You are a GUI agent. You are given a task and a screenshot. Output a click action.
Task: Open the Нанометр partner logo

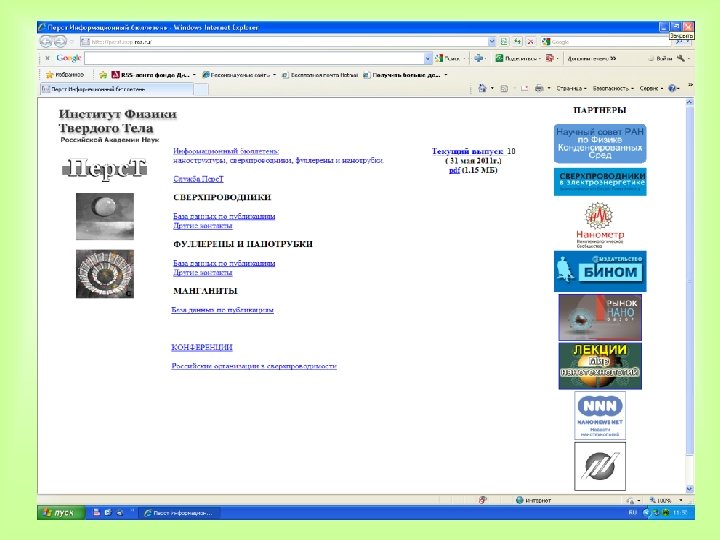point(600,225)
